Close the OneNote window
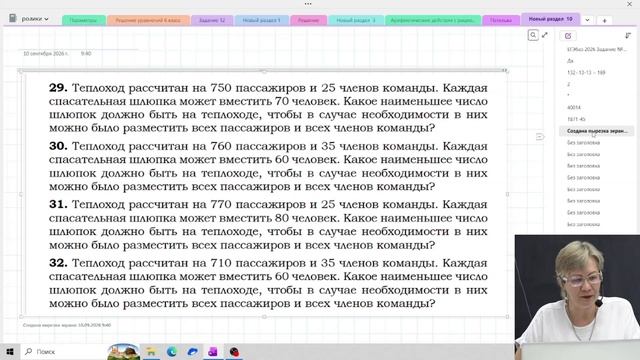This screenshot has height=360, width=640. (629, 4)
